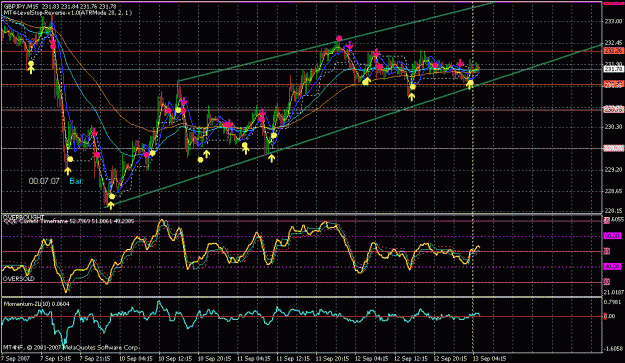Click the 13 Sep 04:15 time axis label
The image size is (625, 363).
[489, 358]
